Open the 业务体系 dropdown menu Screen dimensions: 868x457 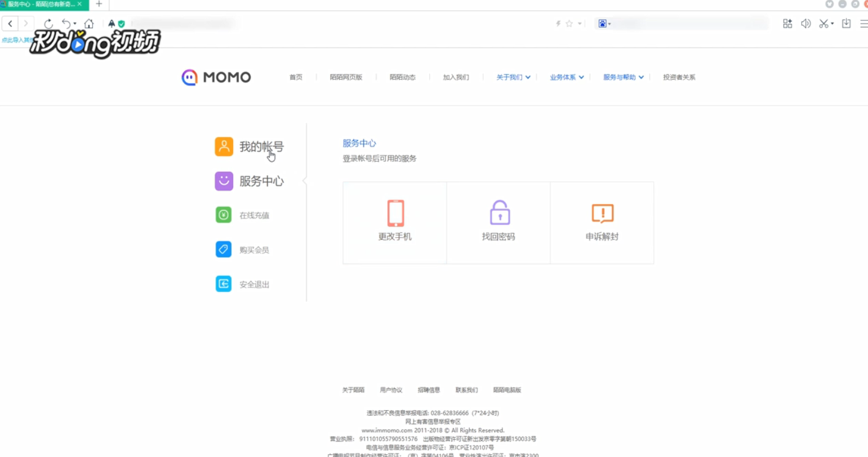pyautogui.click(x=563, y=77)
